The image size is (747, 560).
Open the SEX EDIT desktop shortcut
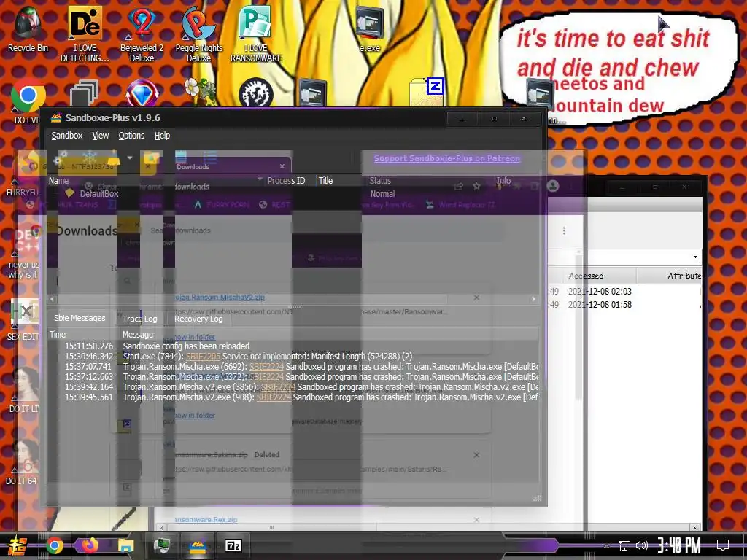[x=24, y=318]
